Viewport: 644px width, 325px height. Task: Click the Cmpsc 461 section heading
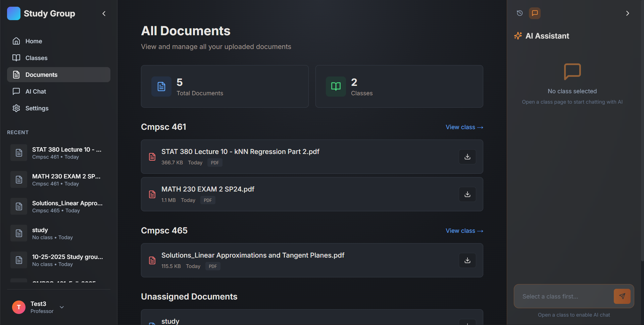pyautogui.click(x=163, y=127)
